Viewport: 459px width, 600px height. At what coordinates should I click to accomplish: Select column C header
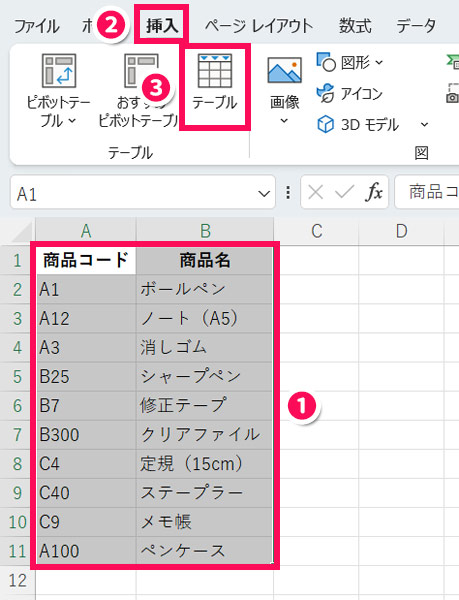316,231
